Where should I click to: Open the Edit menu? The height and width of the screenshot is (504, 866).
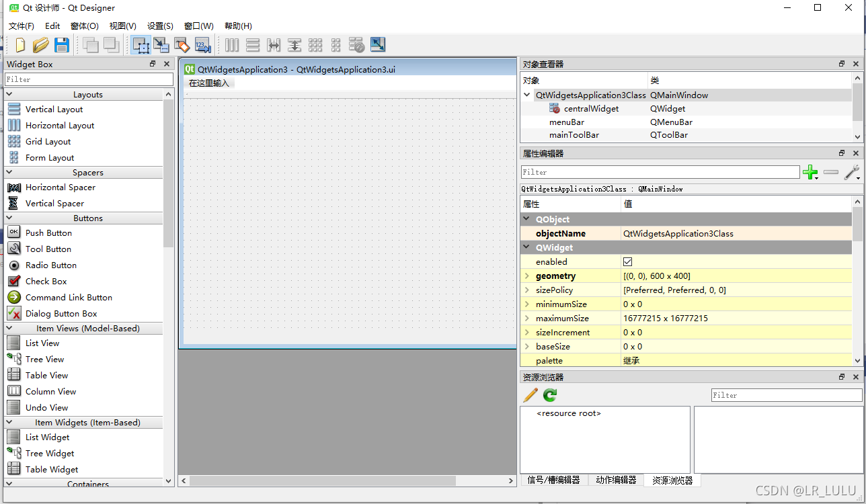click(x=52, y=26)
